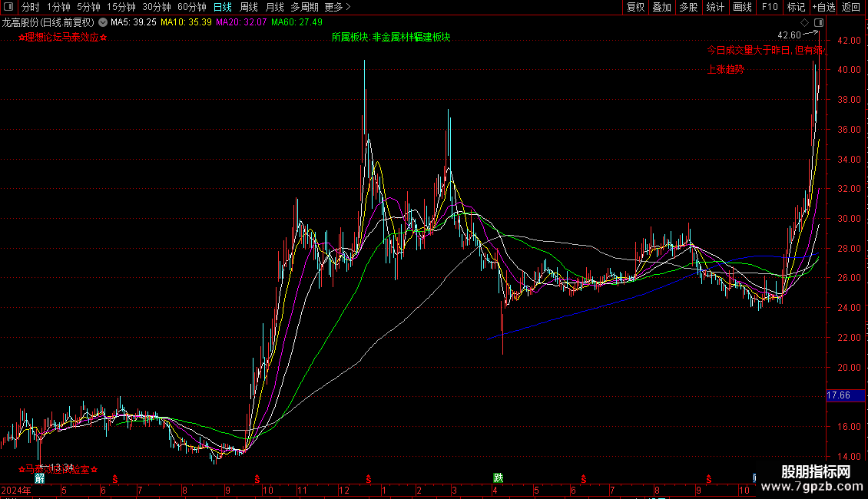Toggle the right side panel icon

click(818, 22)
